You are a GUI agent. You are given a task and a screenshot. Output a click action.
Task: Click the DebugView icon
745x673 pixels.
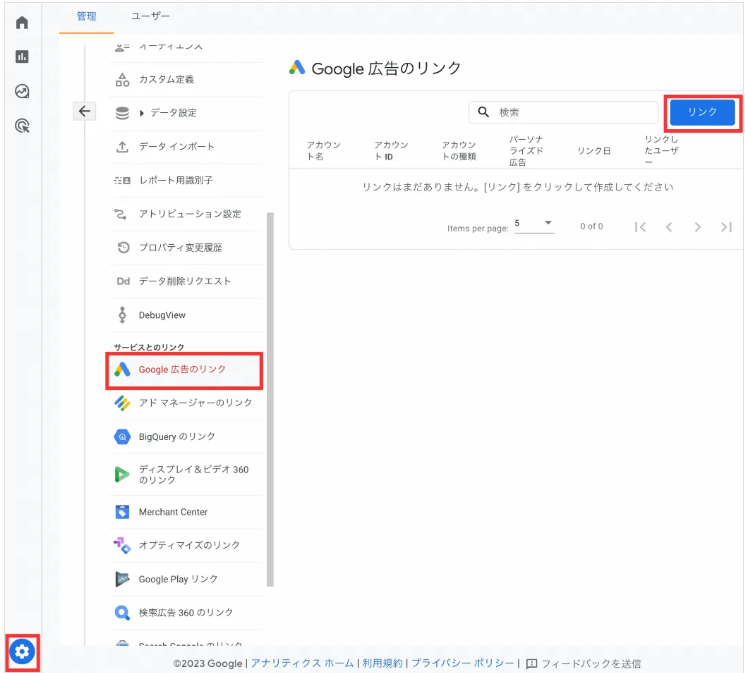tap(123, 315)
